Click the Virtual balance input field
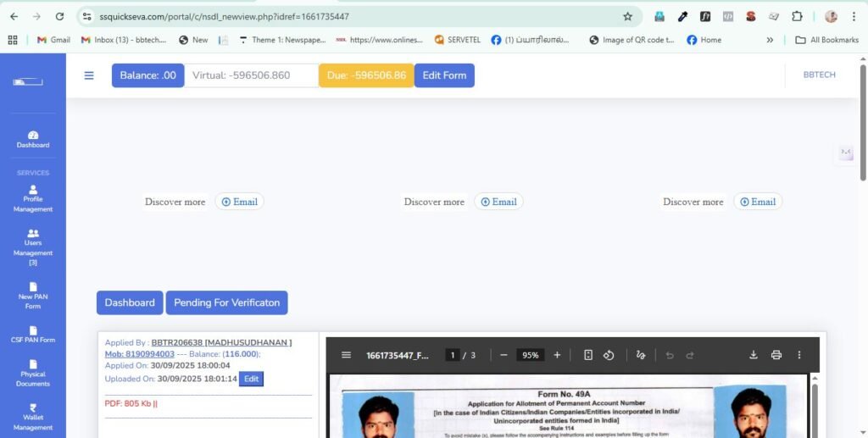The height and width of the screenshot is (438, 868). 251,75
